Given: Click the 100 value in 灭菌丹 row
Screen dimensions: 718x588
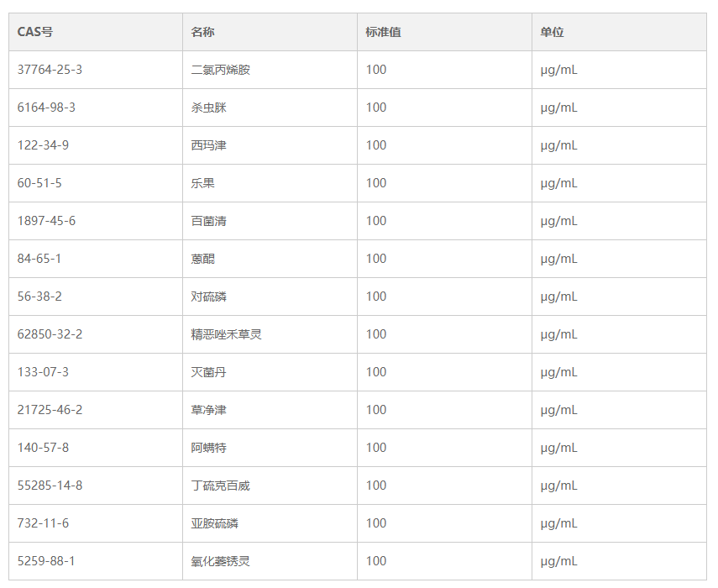Looking at the screenshot, I should (x=376, y=372).
